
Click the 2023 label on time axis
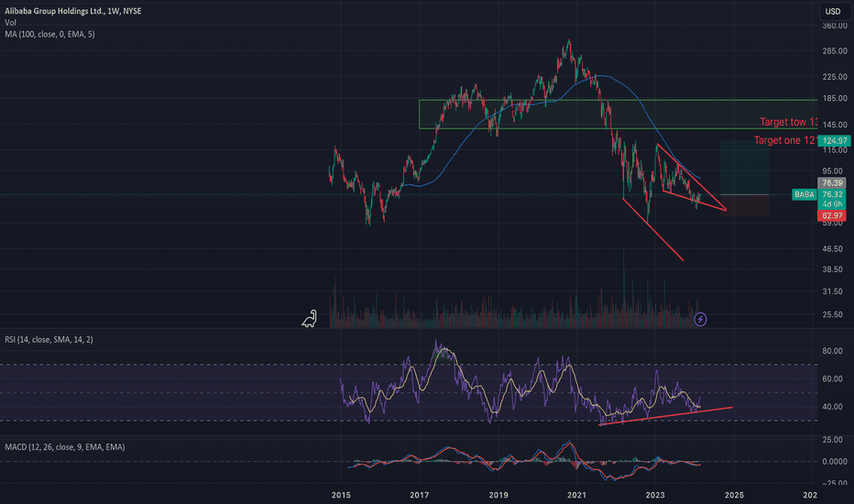(655, 495)
